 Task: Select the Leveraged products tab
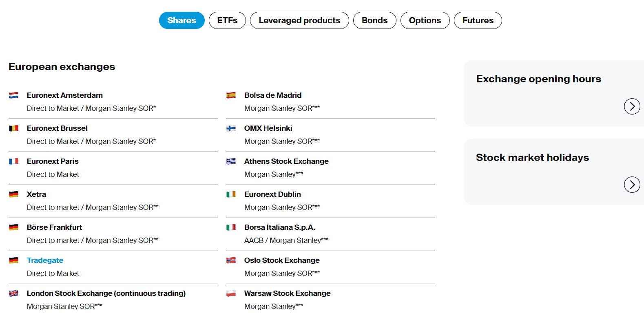[x=299, y=20]
